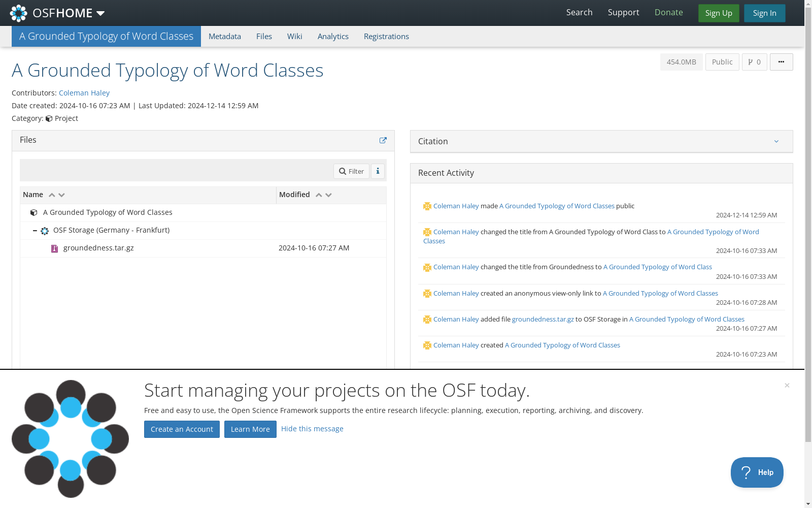This screenshot has height=508, width=812.
Task: Open the OSFHOME dropdown caret
Action: (100, 13)
